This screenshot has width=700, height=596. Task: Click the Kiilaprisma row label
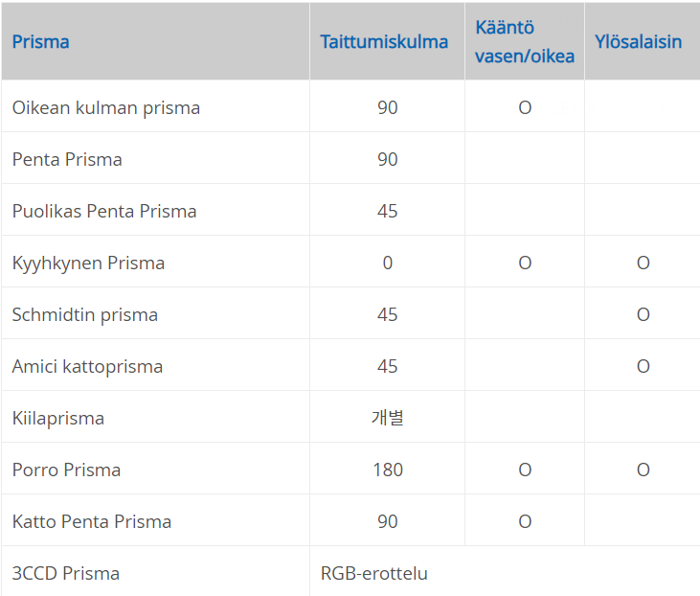point(58,418)
